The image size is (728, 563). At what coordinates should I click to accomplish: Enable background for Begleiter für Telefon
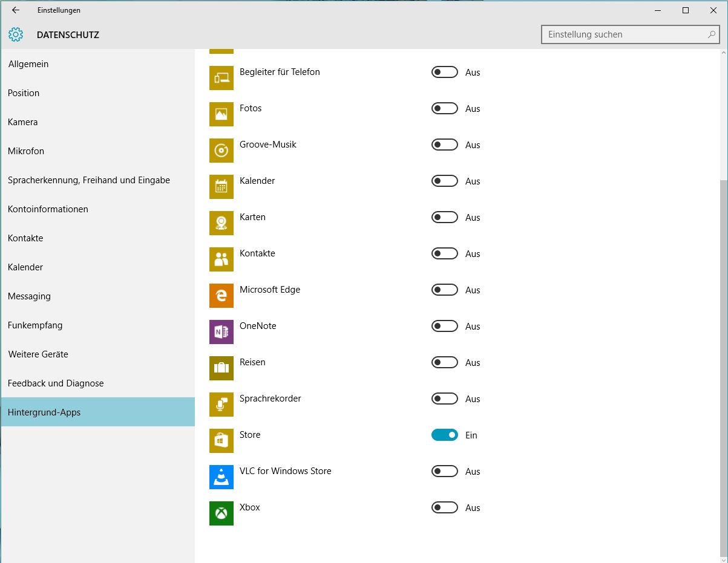(445, 72)
